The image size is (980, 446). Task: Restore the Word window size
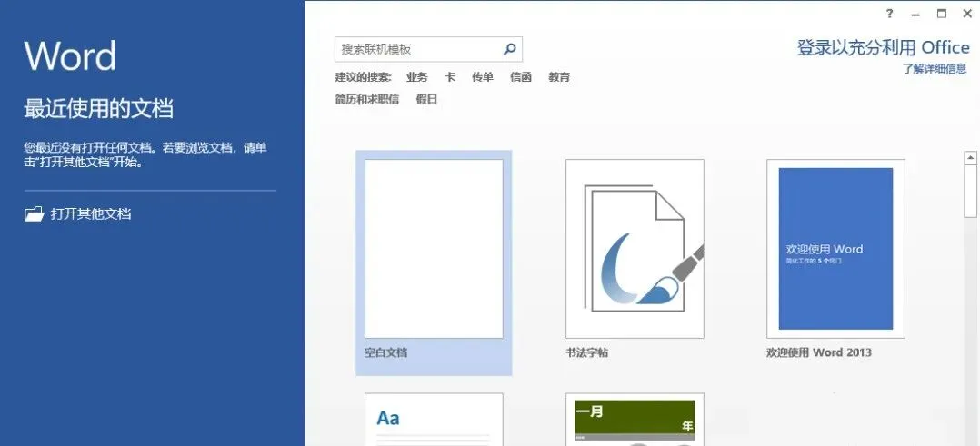(941, 13)
